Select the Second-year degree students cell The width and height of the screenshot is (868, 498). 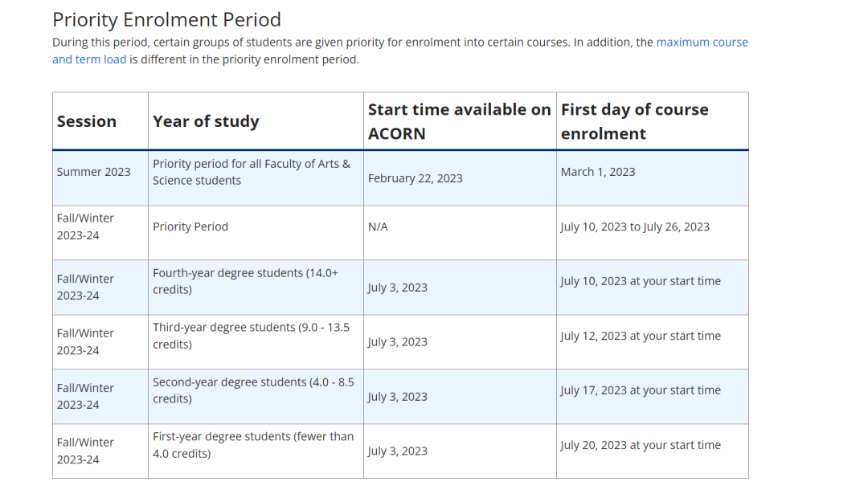(253, 390)
